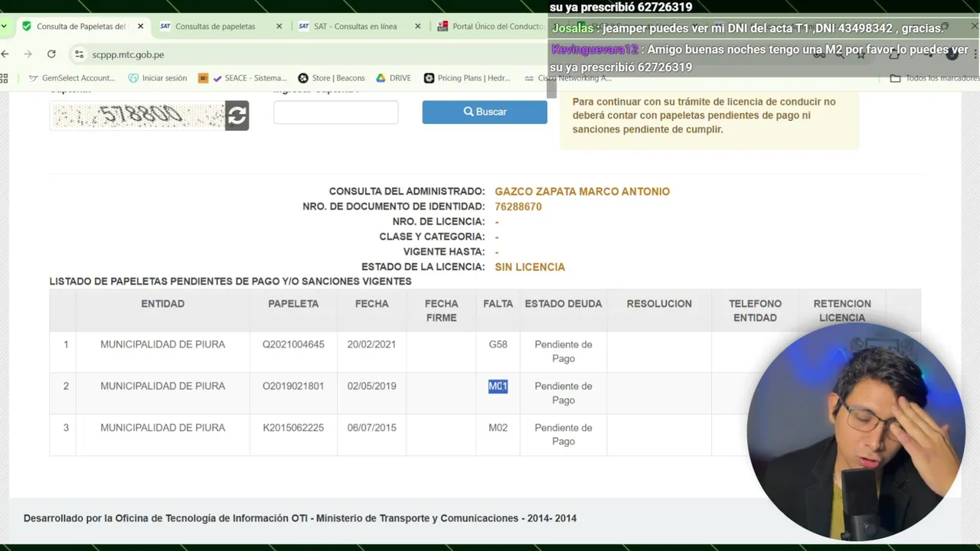Viewport: 980px width, 551px height.
Task: Click Pendiente de Pago in row 2
Action: (x=563, y=393)
